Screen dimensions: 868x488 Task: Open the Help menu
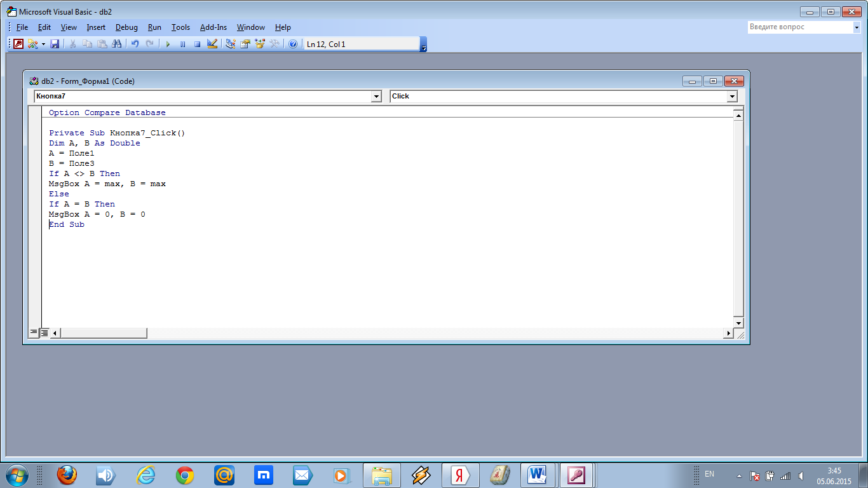pos(283,27)
